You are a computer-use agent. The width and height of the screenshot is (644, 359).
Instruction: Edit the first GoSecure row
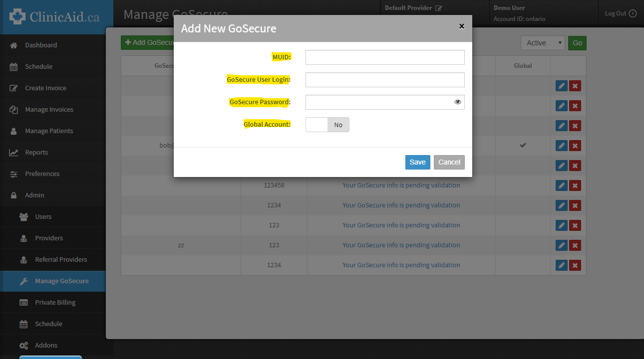click(562, 86)
